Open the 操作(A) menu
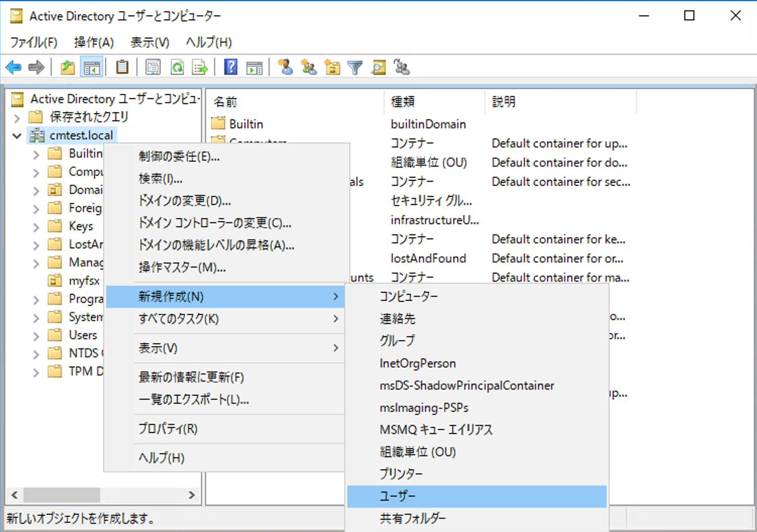 (x=94, y=42)
